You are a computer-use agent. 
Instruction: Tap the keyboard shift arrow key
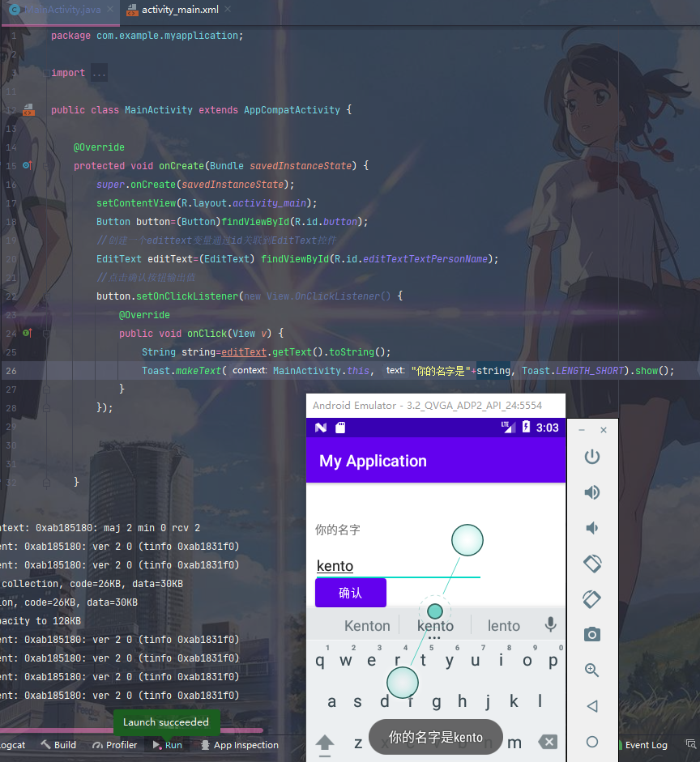pos(325,744)
